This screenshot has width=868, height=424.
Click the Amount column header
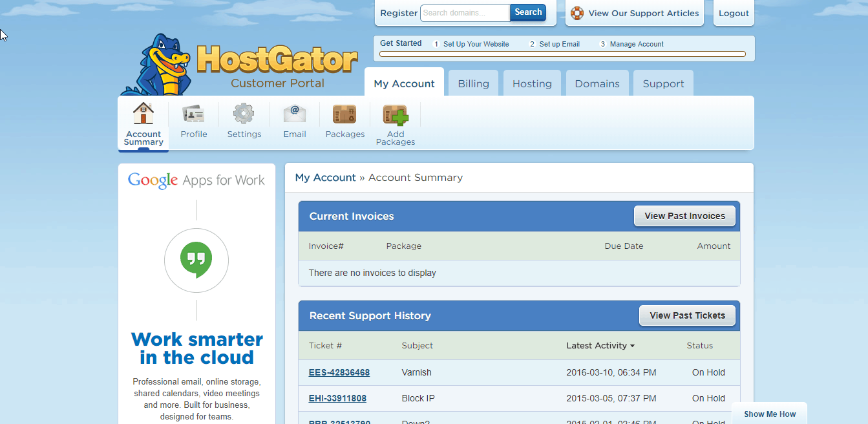(x=714, y=246)
